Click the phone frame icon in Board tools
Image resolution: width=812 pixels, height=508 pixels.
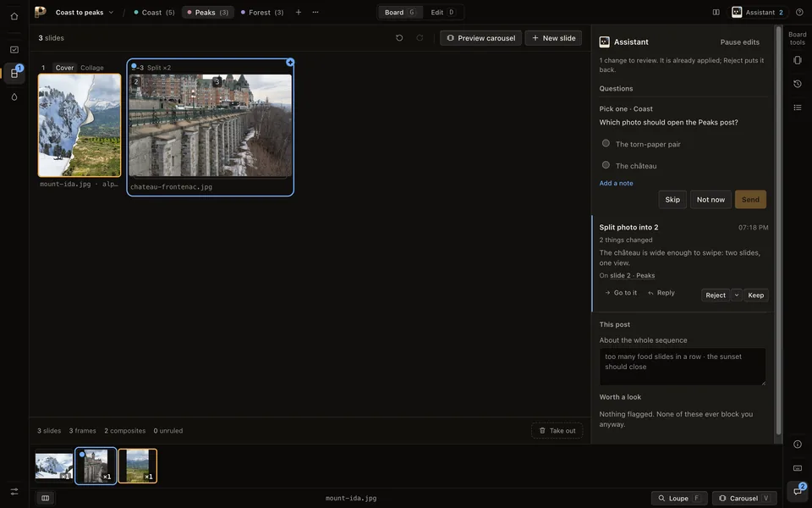(798, 60)
